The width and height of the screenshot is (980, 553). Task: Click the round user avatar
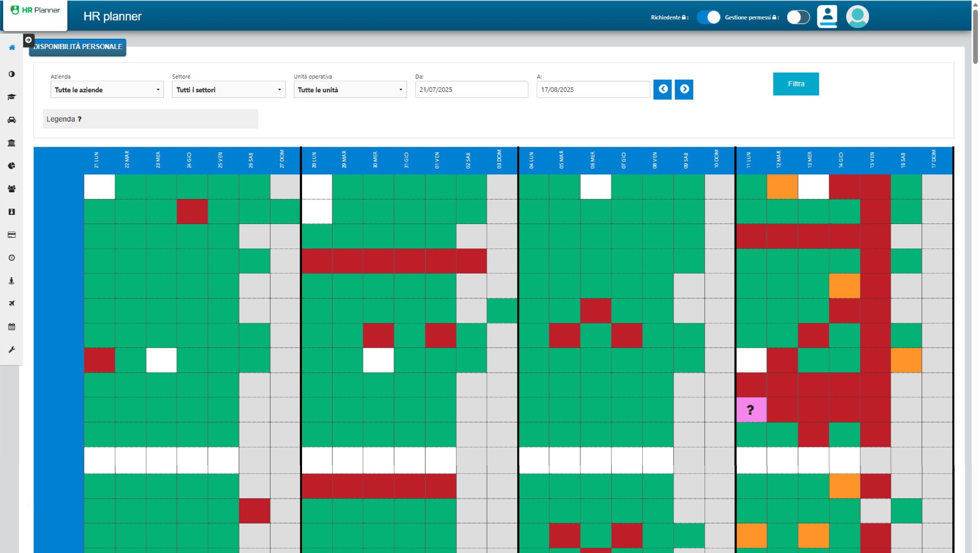point(857,16)
